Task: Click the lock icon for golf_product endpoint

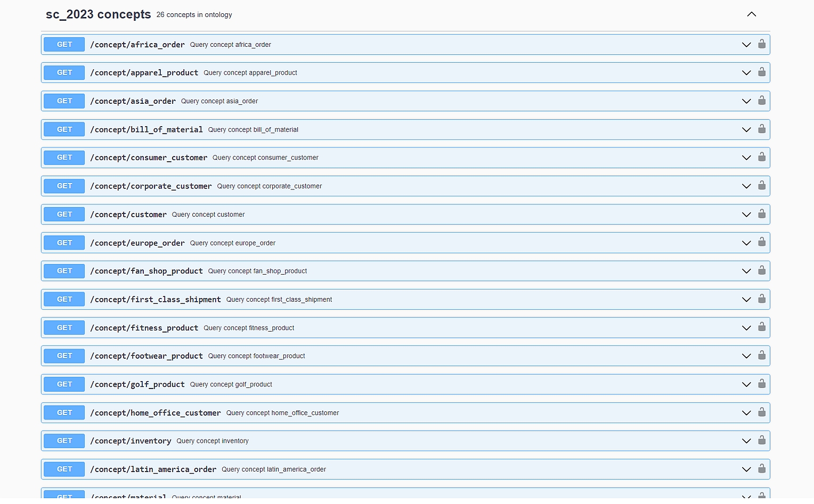Action: coord(762,384)
